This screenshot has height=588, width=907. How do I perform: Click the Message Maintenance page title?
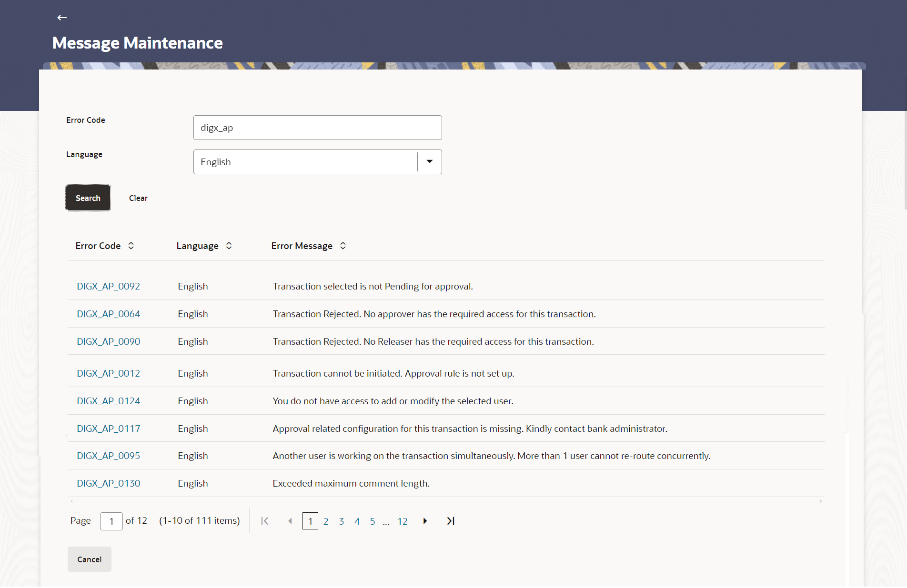pyautogui.click(x=137, y=43)
